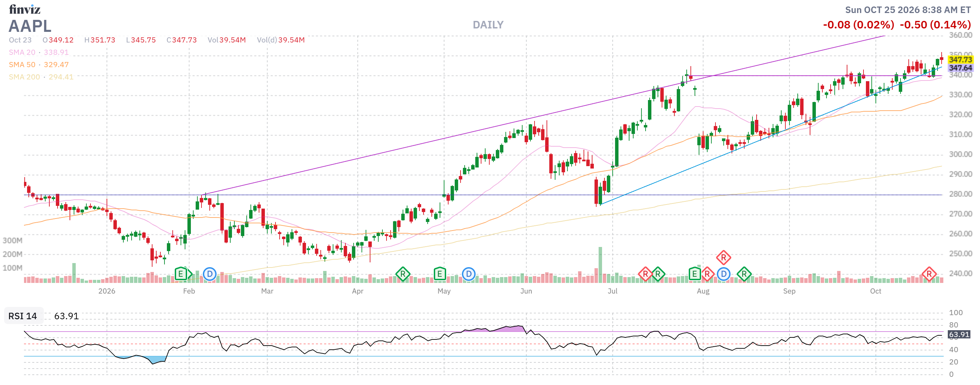This screenshot has width=980, height=385.
Task: Click the high price value 351.73
Action: (103, 40)
